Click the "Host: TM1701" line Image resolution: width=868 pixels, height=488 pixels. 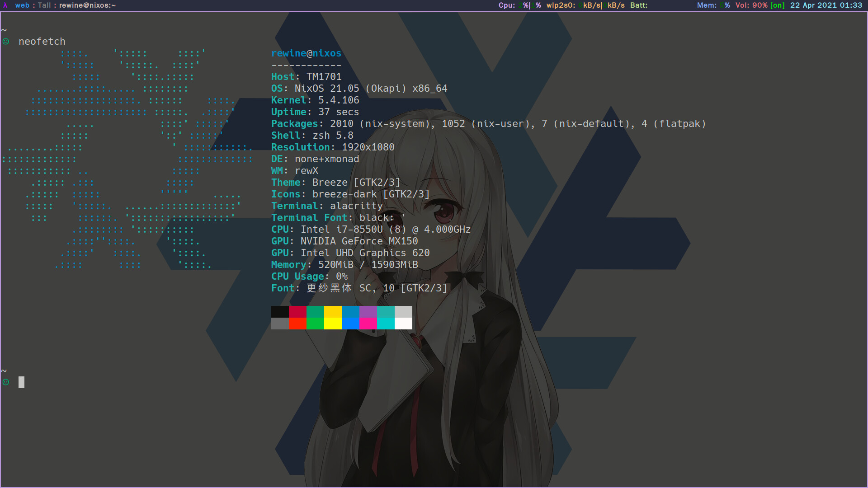pyautogui.click(x=306, y=77)
